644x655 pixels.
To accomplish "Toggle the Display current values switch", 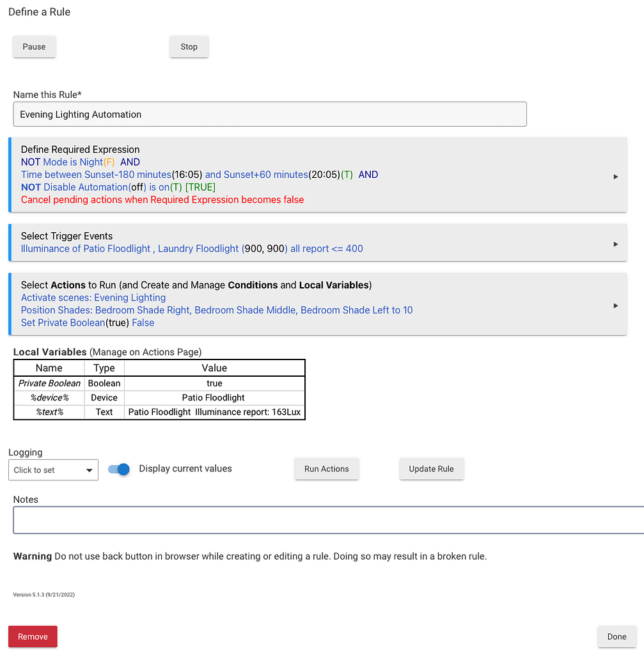I will 119,470.
